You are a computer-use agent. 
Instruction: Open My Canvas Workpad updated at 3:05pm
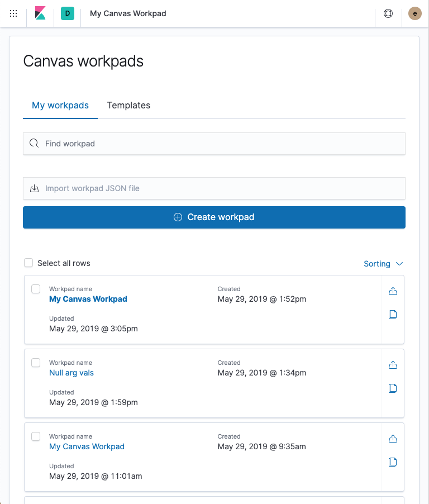click(88, 299)
